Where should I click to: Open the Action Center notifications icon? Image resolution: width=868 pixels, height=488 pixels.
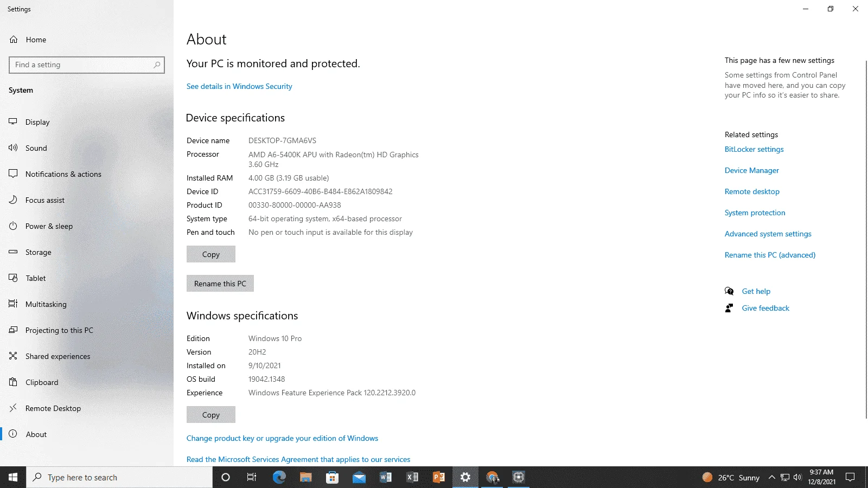click(x=850, y=477)
